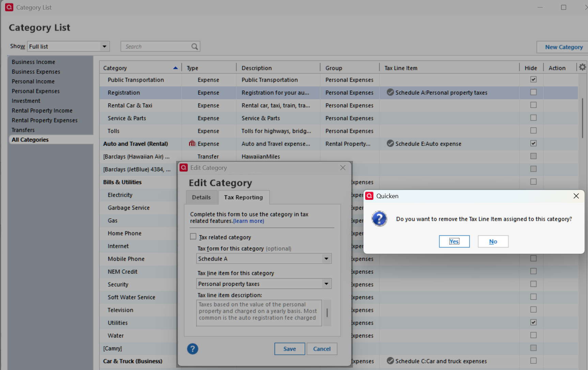588x370 pixels.
Task: Select the NEM Credit category row
Action: point(122,271)
